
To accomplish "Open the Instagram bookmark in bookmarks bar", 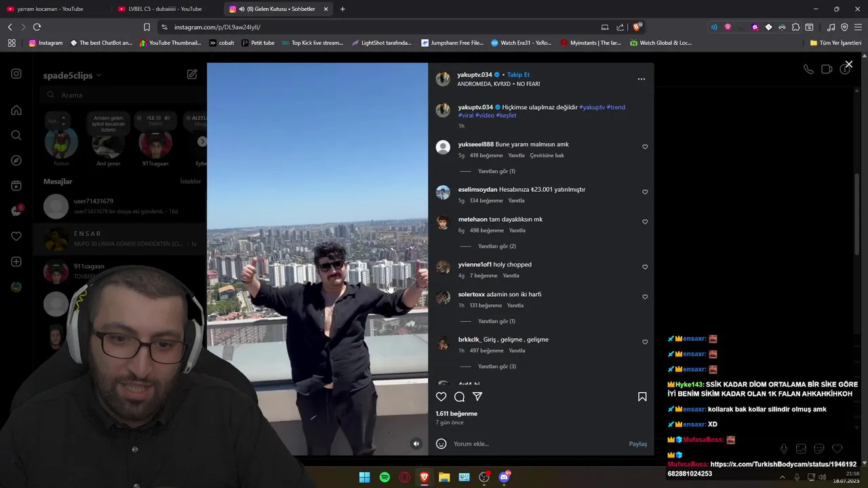I will [x=45, y=43].
